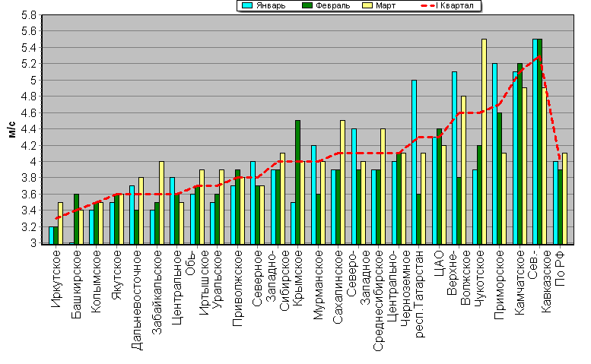Click the yellow Март legend swatch
Image resolution: width=591 pixels, height=364 pixels.
pos(367,5)
